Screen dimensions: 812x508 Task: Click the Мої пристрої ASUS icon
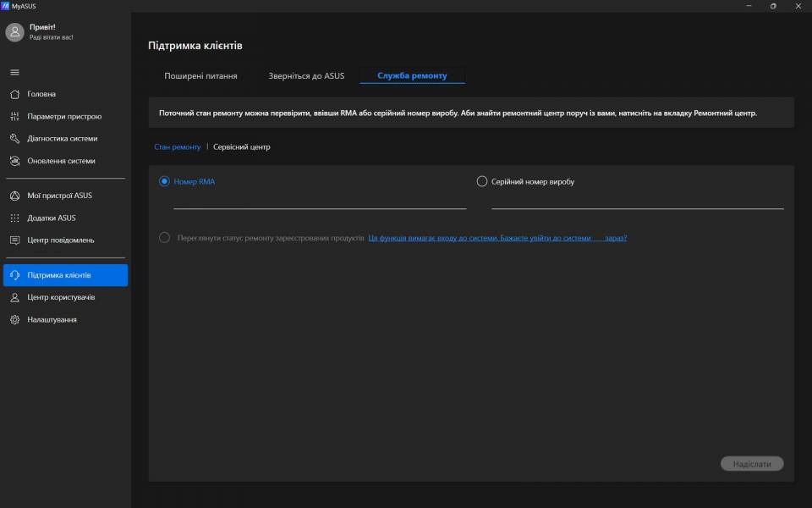14,196
